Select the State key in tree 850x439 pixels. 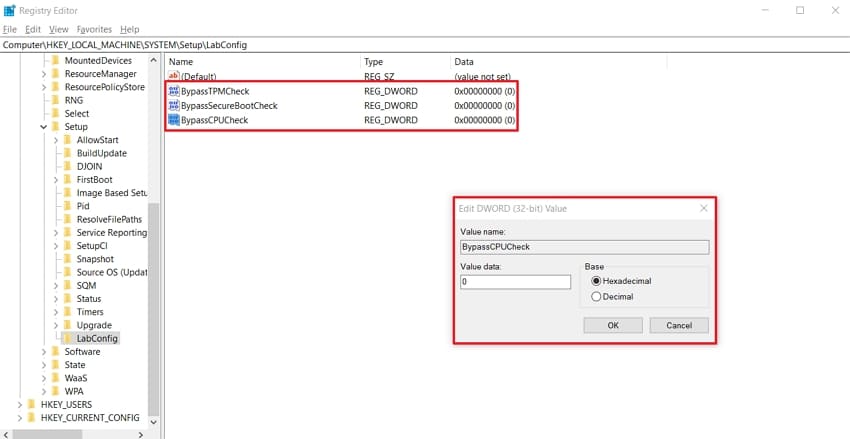click(75, 365)
